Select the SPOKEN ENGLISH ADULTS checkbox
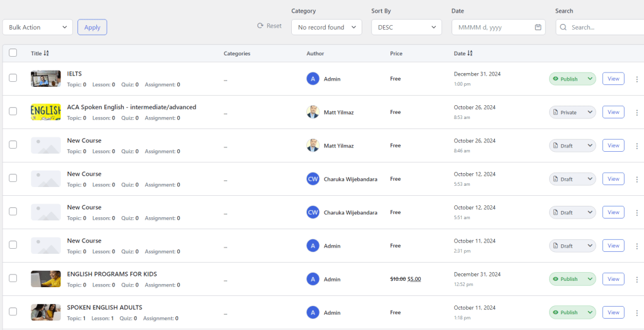Image resolution: width=644 pixels, height=330 pixels. tap(13, 312)
